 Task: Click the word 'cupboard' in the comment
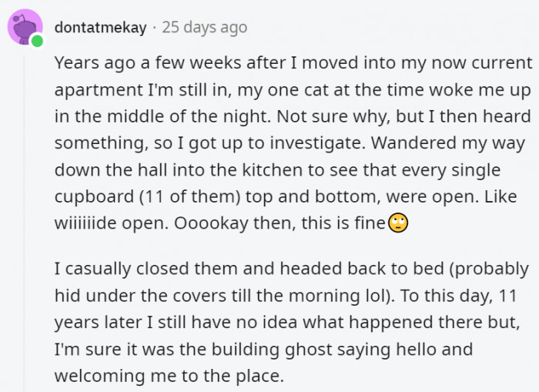coord(94,196)
